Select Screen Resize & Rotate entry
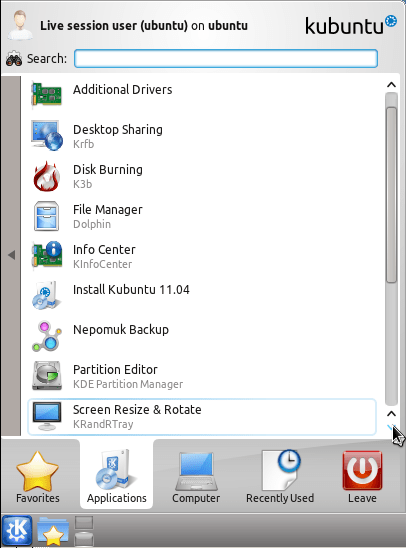 point(202,417)
